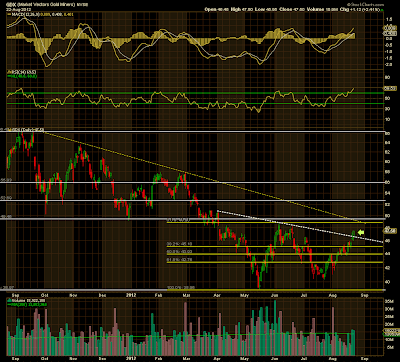Click the MACD value tags on right axis

click(x=389, y=32)
